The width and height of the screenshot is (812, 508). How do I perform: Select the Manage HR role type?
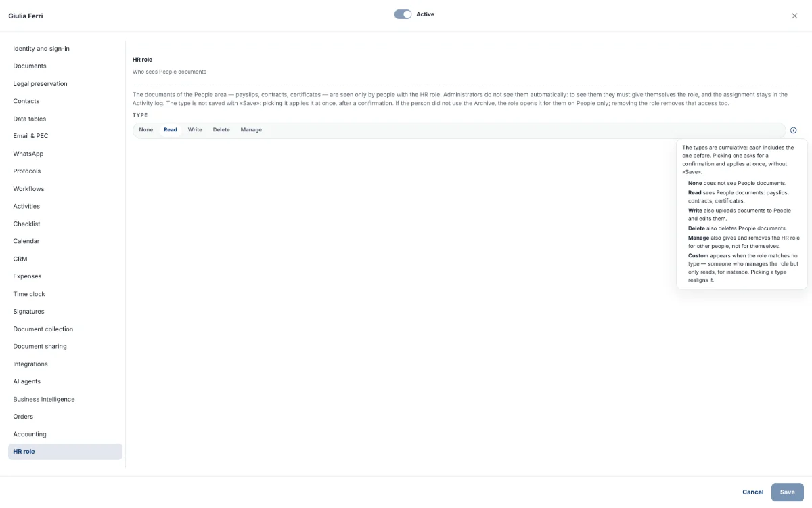pyautogui.click(x=251, y=130)
